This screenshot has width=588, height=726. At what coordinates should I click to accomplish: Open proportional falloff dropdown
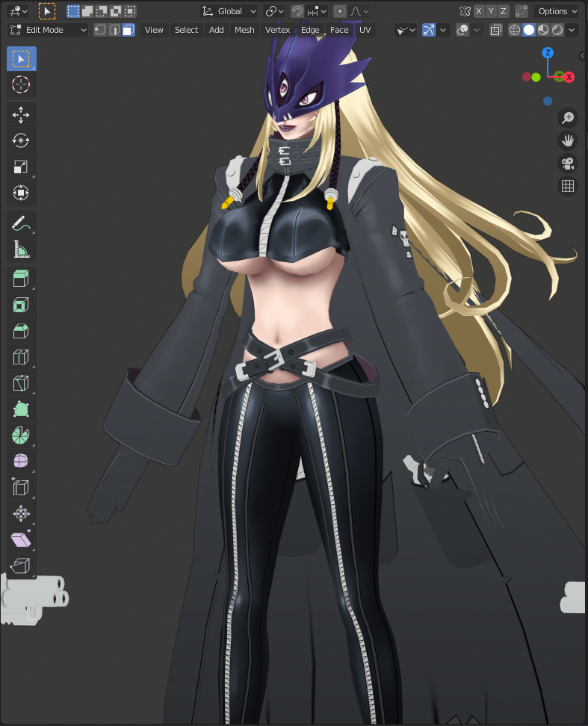pyautogui.click(x=359, y=11)
